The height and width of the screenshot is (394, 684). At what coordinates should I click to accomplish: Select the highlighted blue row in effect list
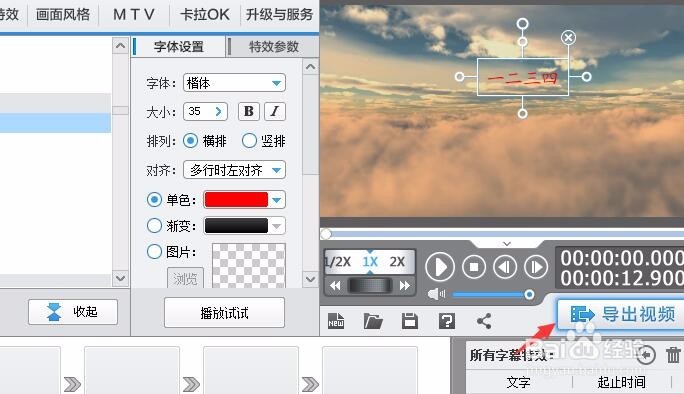55,123
